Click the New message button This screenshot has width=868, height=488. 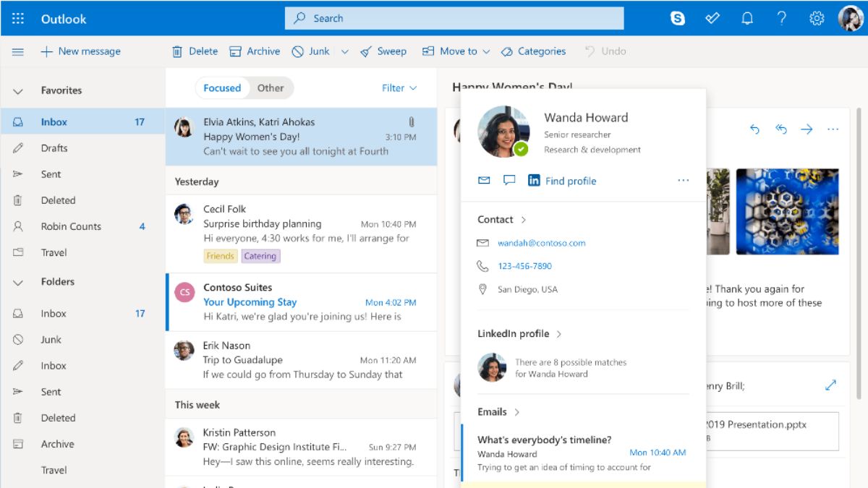point(80,51)
